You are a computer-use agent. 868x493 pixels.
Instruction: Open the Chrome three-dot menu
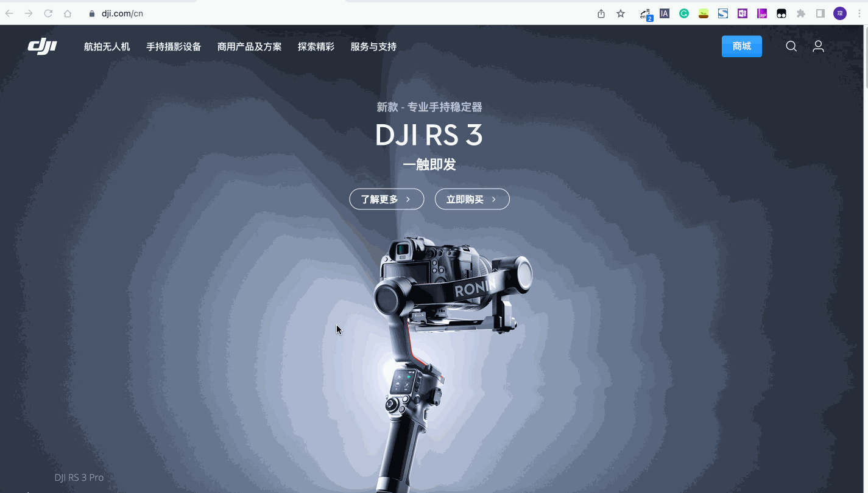click(x=859, y=13)
